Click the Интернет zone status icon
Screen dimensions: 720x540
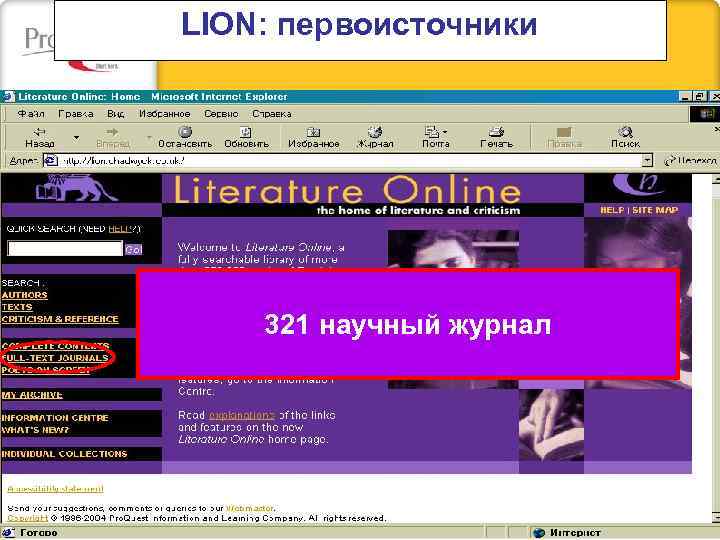click(539, 533)
